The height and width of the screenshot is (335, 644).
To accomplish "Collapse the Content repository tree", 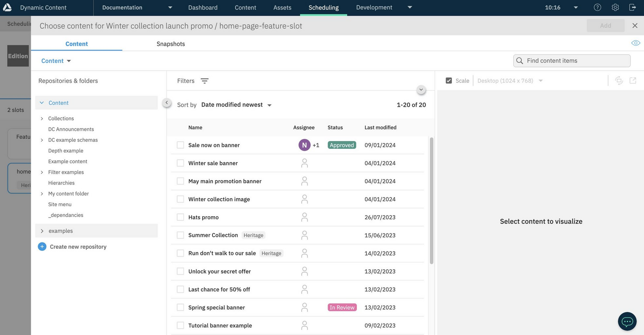I will pos(42,103).
